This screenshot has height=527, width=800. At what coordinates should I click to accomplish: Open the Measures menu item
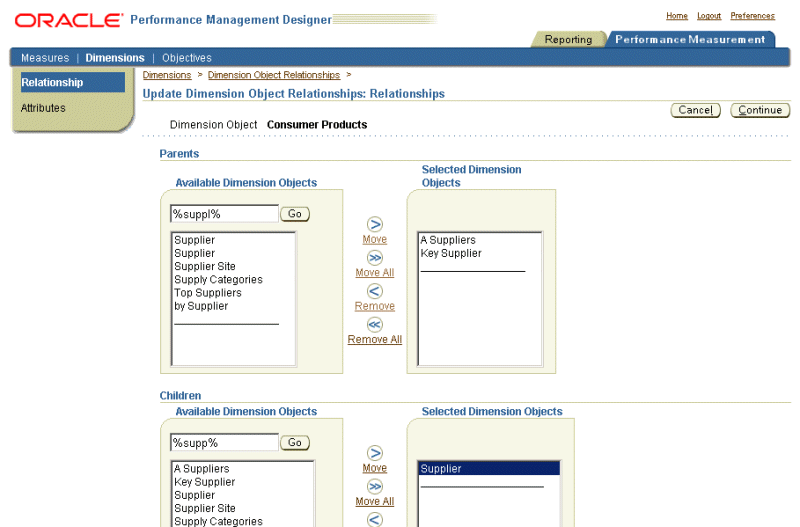(45, 58)
